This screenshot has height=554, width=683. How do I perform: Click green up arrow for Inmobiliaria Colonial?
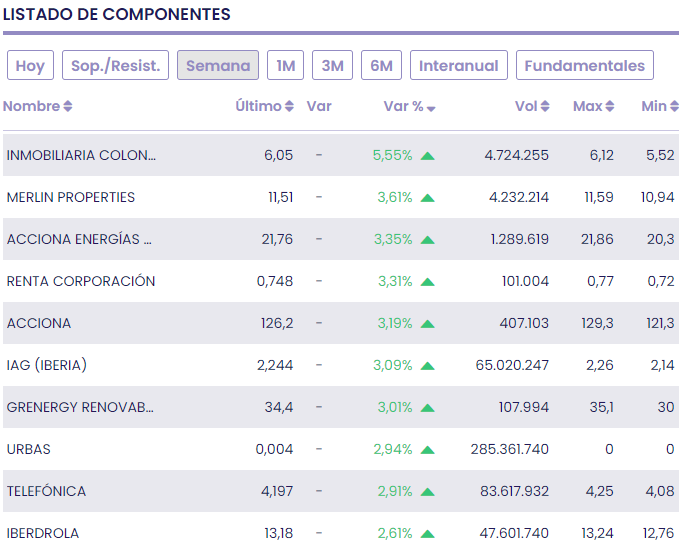pyautogui.click(x=428, y=156)
